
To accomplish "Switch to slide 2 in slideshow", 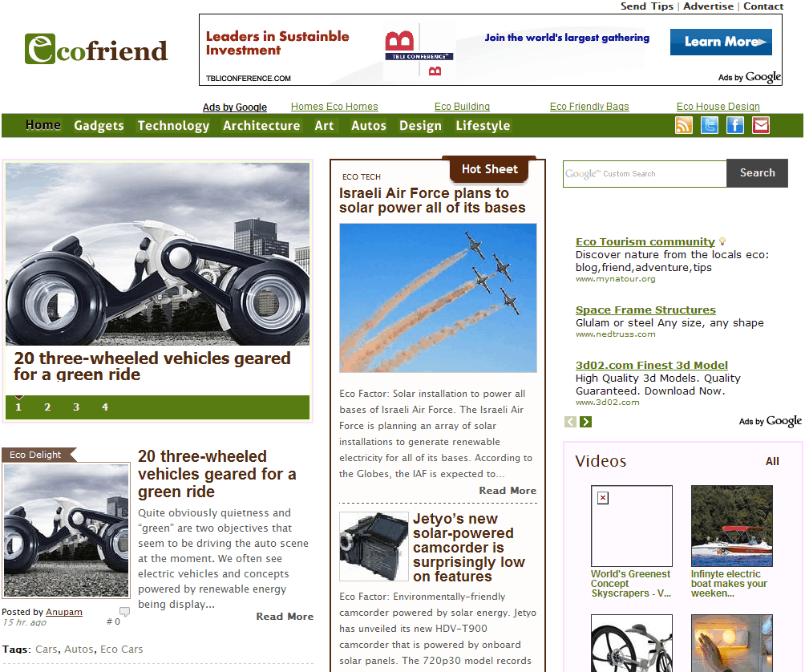I will pos(47,407).
